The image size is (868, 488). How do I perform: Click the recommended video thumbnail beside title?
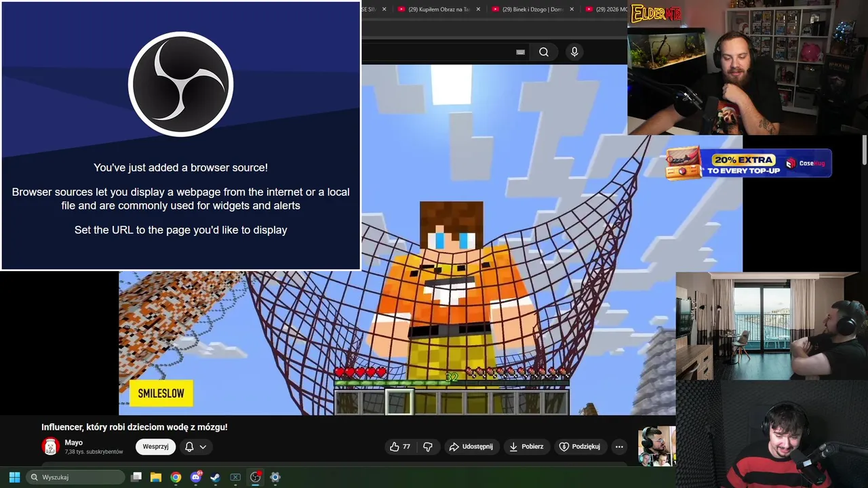[656, 446]
